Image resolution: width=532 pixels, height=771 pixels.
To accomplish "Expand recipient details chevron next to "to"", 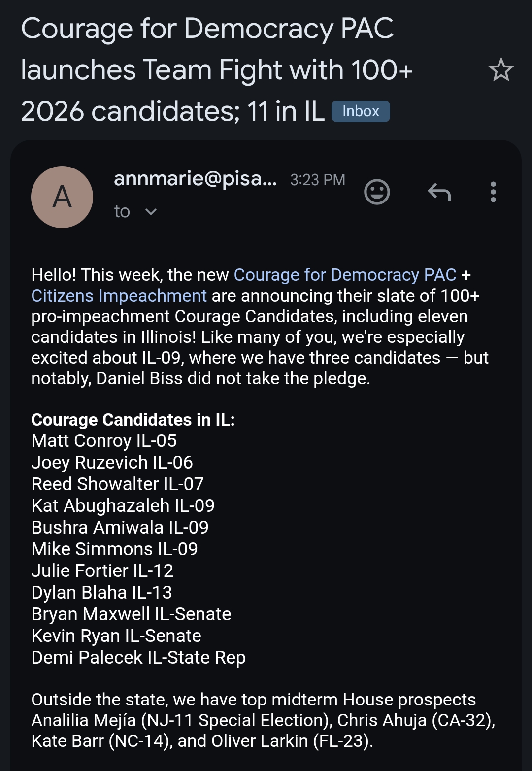I will pos(151,212).
